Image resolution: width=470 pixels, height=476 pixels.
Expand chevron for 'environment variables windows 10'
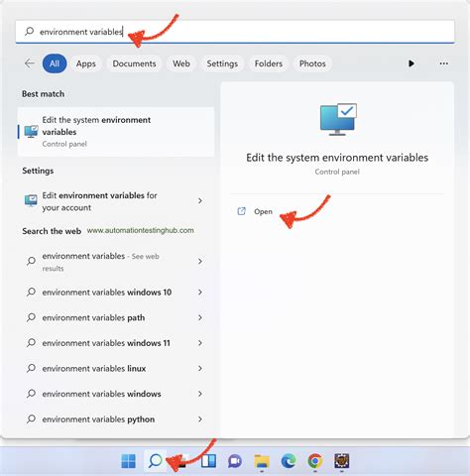click(200, 292)
